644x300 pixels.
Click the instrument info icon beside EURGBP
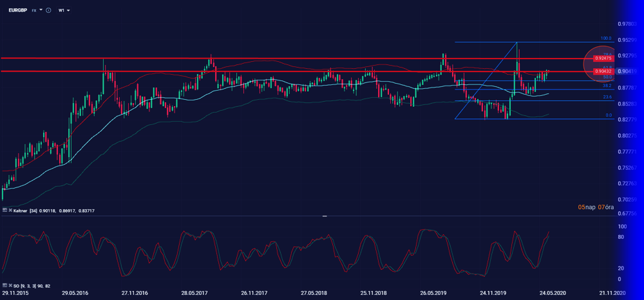pos(48,10)
